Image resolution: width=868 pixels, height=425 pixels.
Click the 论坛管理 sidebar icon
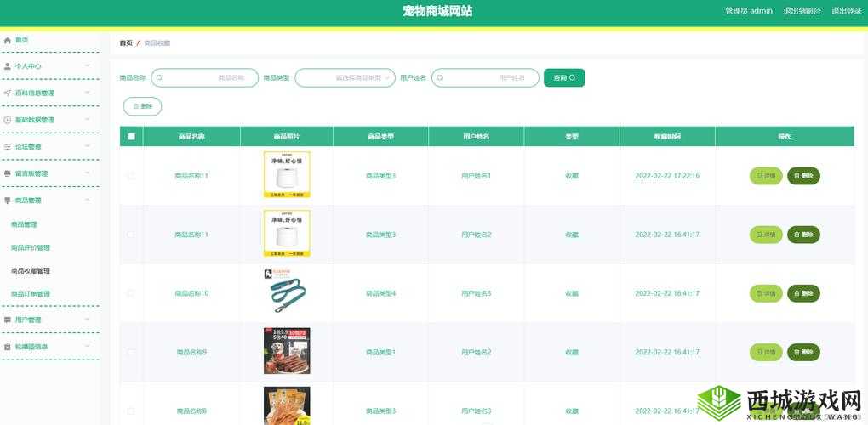[x=7, y=146]
